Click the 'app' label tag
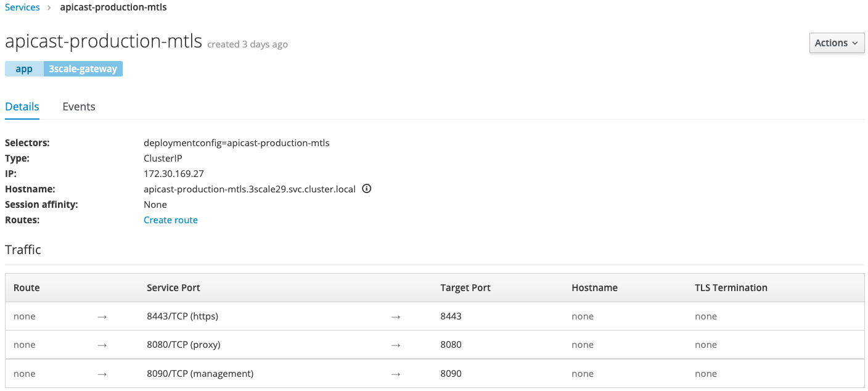Image resolution: width=868 pixels, height=391 pixels. pyautogui.click(x=24, y=68)
